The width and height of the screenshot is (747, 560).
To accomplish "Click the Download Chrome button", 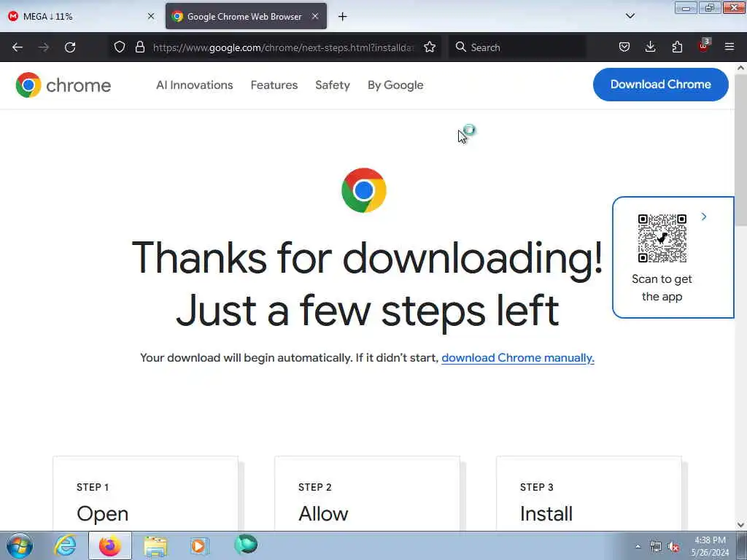I will click(660, 85).
